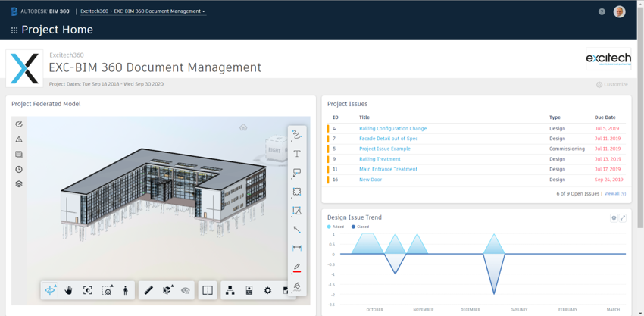
Task: Select the callout markup tool
Action: (x=297, y=173)
